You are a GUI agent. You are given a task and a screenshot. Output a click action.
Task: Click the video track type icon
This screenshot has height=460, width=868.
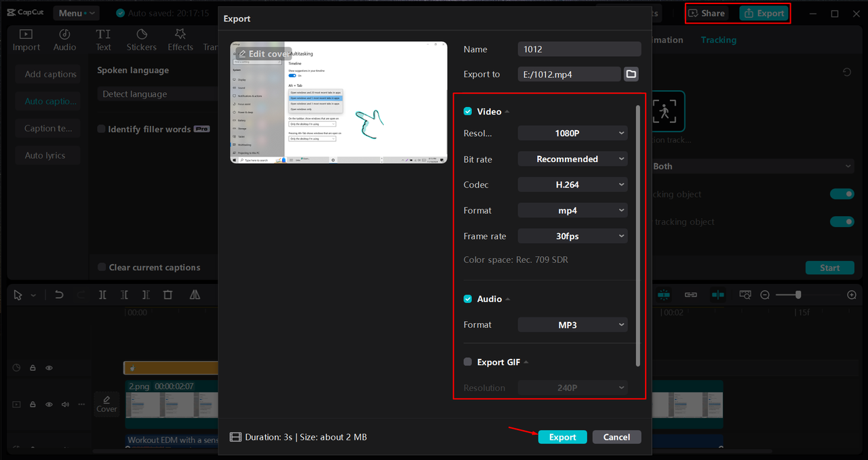click(17, 404)
